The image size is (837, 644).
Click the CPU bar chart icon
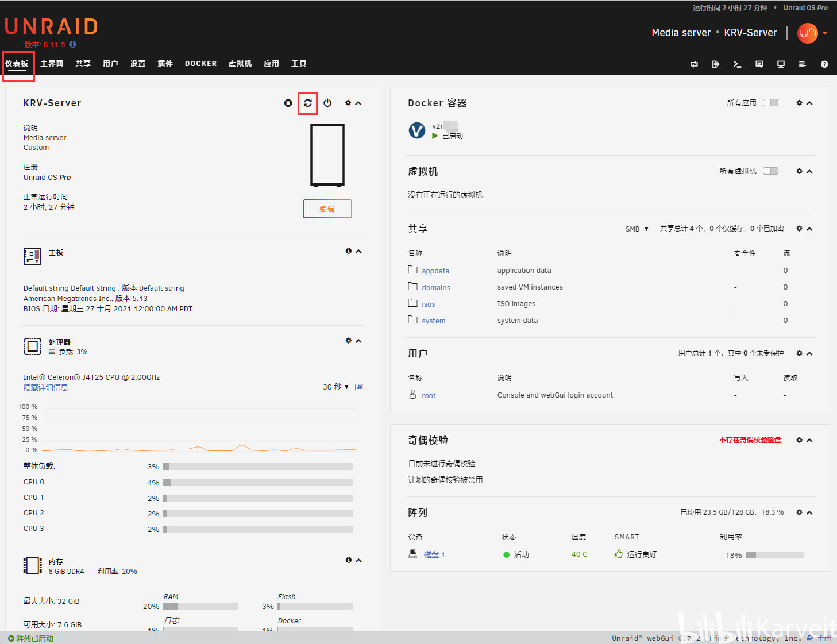(x=359, y=387)
